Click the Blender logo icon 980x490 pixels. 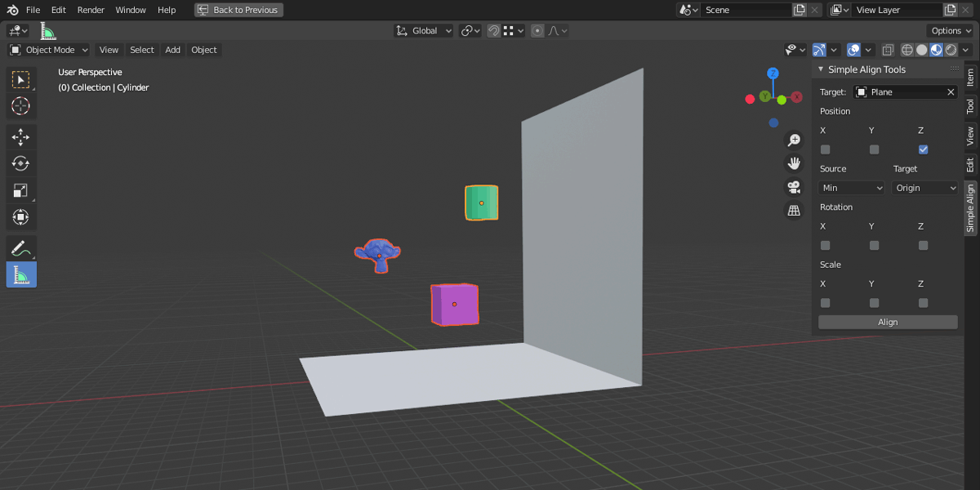pyautogui.click(x=12, y=10)
